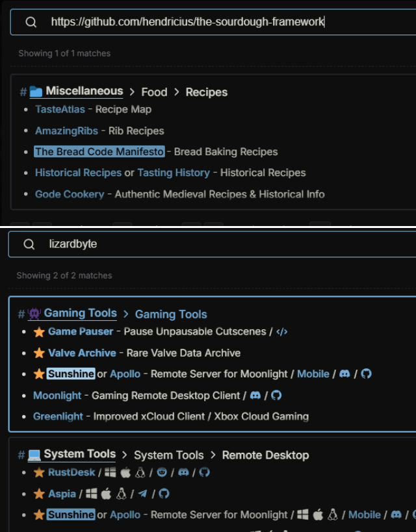
Task: Open the highlighted Sunshine link under Remote Desktop
Action: [71, 514]
